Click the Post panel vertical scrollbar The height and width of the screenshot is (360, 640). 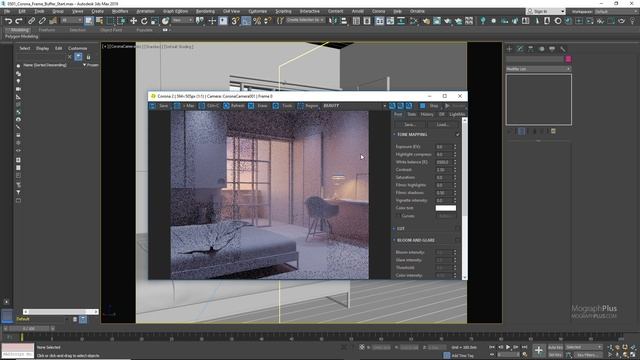pos(464,198)
